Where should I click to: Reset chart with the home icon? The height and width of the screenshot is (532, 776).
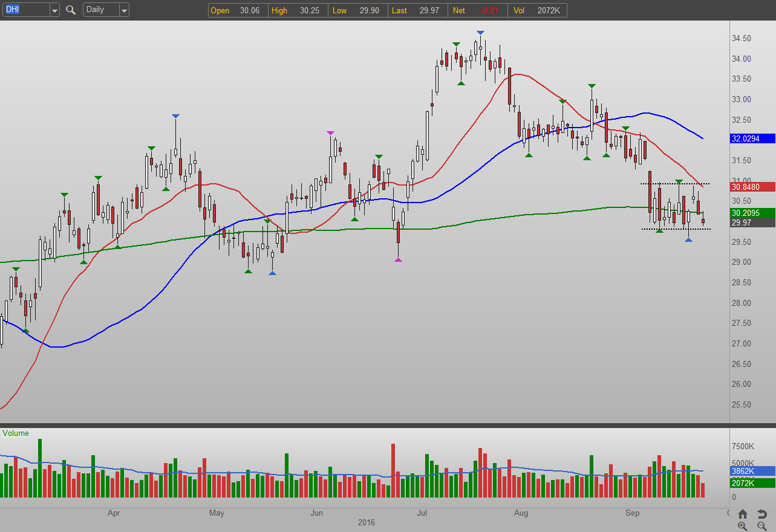coord(743,514)
